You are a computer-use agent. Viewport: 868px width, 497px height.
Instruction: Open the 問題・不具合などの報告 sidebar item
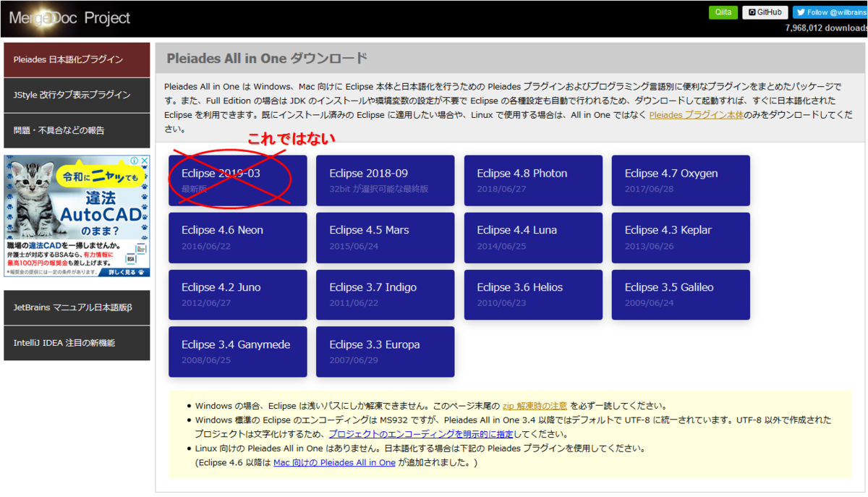pyautogui.click(x=77, y=131)
